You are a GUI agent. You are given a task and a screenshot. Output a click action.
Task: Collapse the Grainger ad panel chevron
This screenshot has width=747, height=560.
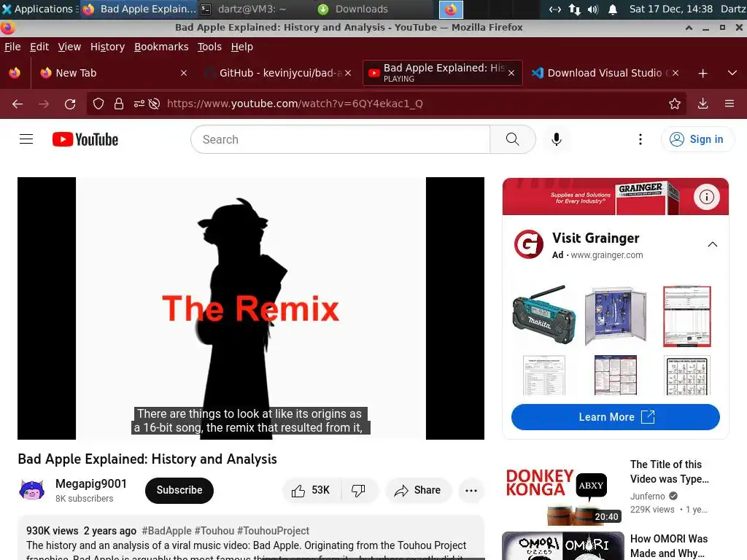click(x=712, y=244)
